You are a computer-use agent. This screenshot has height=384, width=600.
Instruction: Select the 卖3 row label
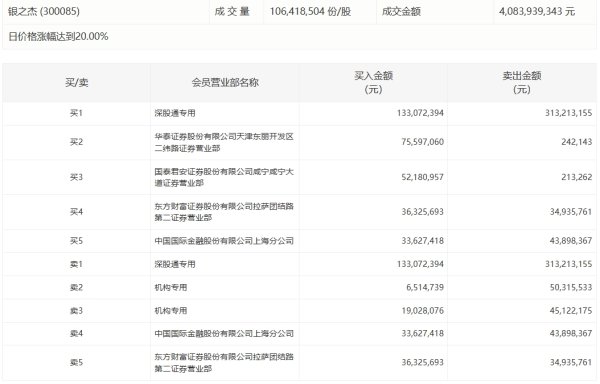[76, 311]
